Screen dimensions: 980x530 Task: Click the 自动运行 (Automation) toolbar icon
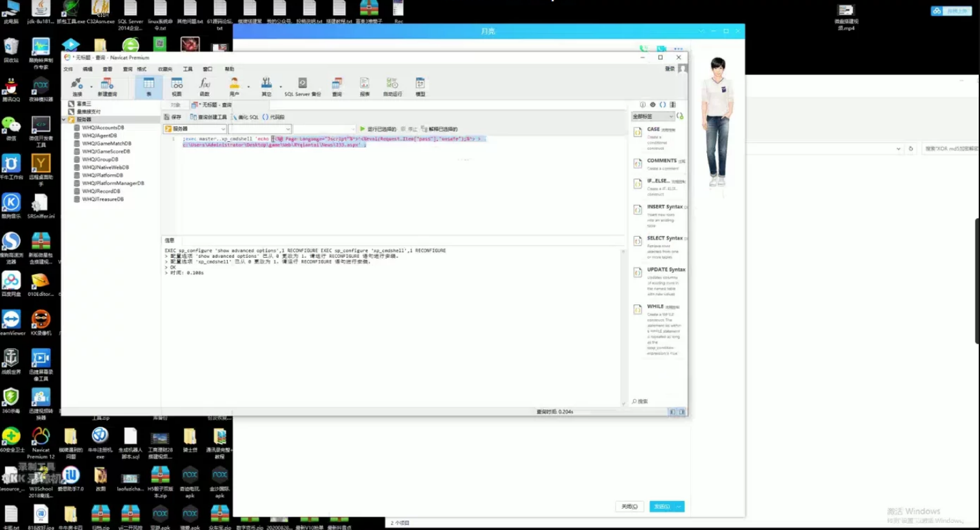pyautogui.click(x=392, y=86)
